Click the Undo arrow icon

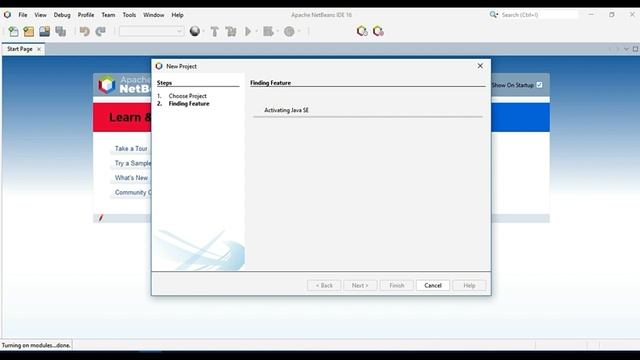tap(84, 31)
